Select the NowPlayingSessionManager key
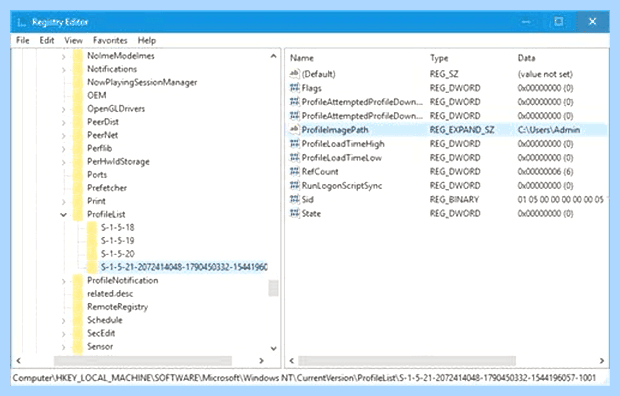 (142, 82)
